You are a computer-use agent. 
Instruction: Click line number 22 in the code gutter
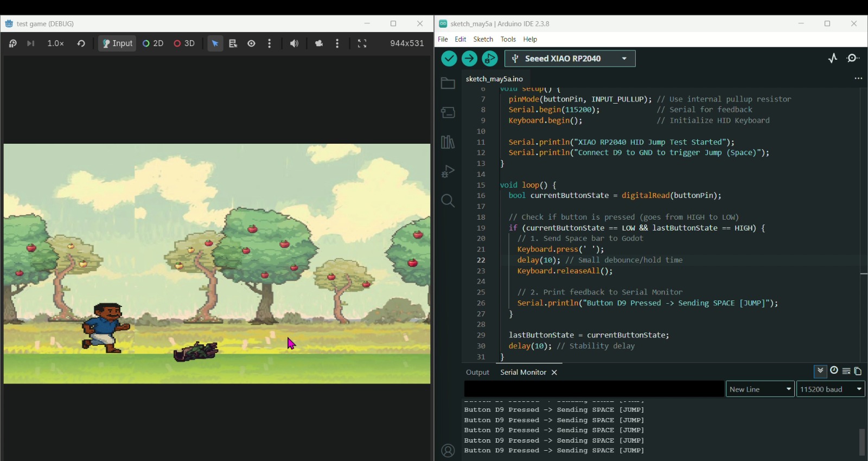tap(481, 260)
